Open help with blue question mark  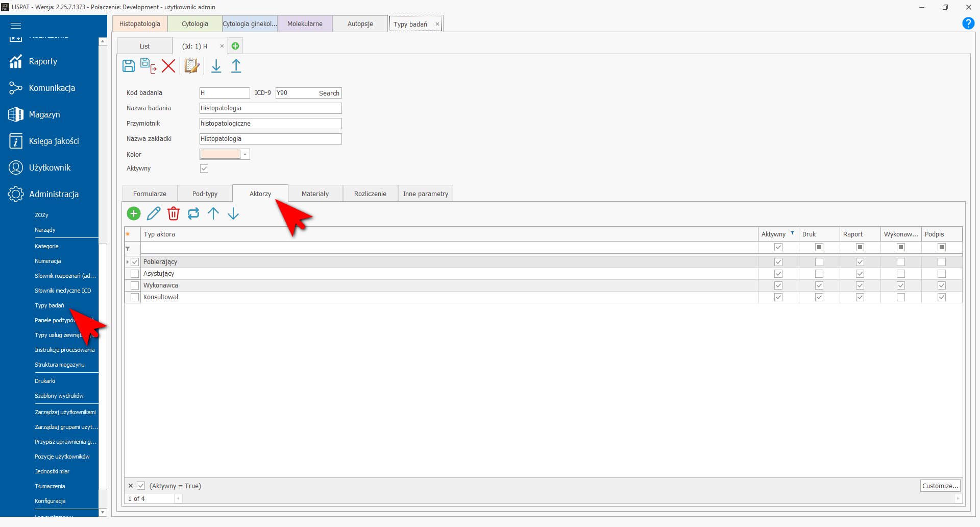tap(968, 23)
